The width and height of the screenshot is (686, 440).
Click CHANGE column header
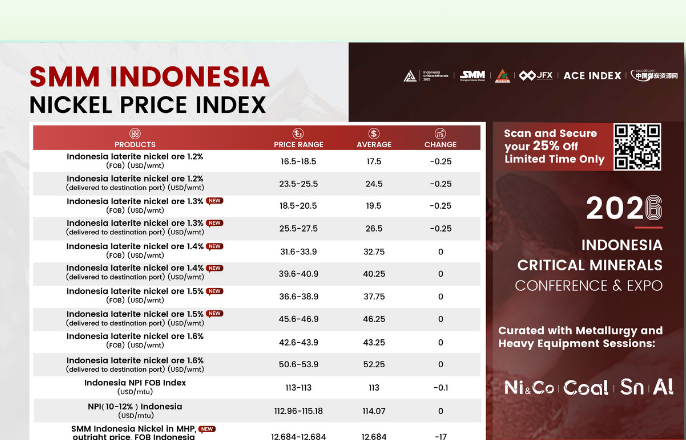point(441,144)
